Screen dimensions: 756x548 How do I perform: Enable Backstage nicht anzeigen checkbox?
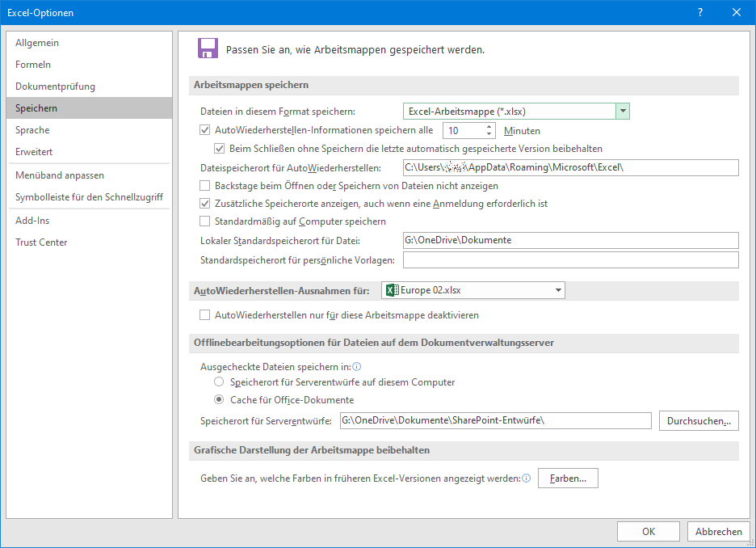(x=205, y=186)
